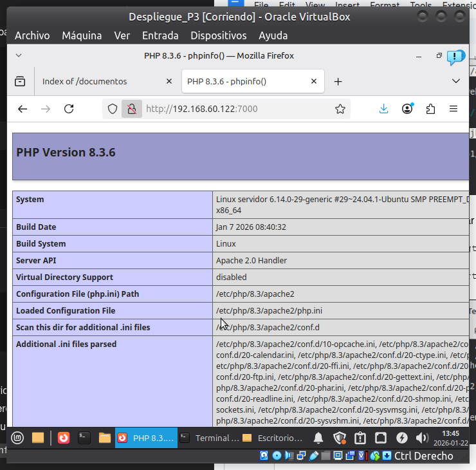
Task: Click the volume speaker icon in the panel
Action: [422, 438]
